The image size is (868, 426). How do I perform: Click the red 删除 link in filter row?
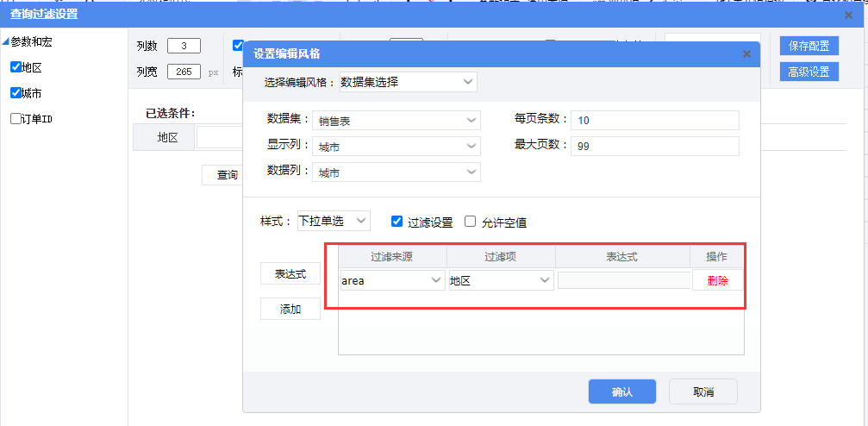[x=717, y=280]
